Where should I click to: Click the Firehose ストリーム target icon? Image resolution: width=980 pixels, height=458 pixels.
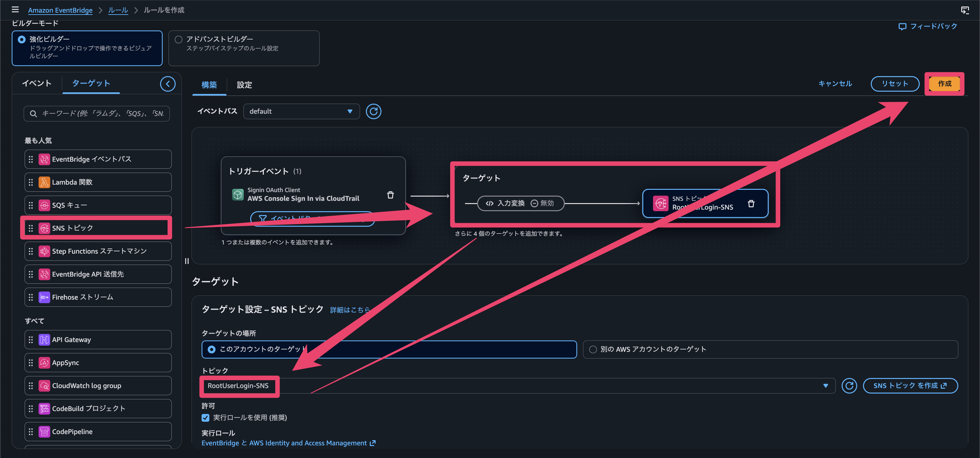tap(44, 297)
